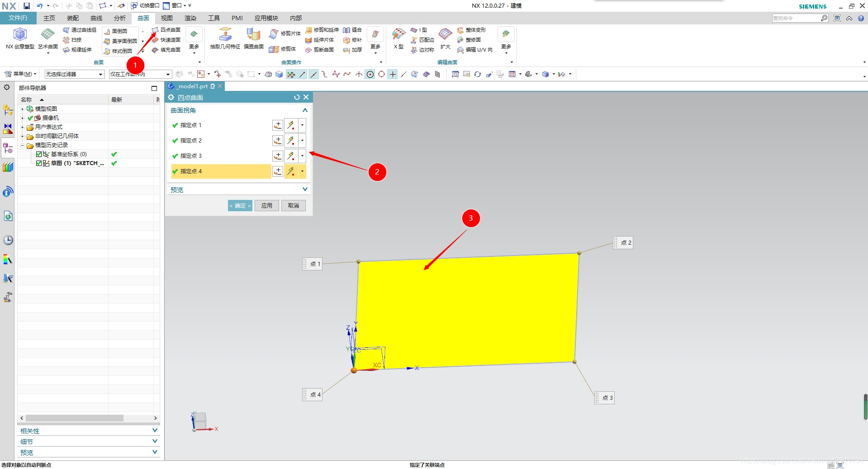
Task: Open the 菜单(M) dropdown
Action: tap(21, 74)
